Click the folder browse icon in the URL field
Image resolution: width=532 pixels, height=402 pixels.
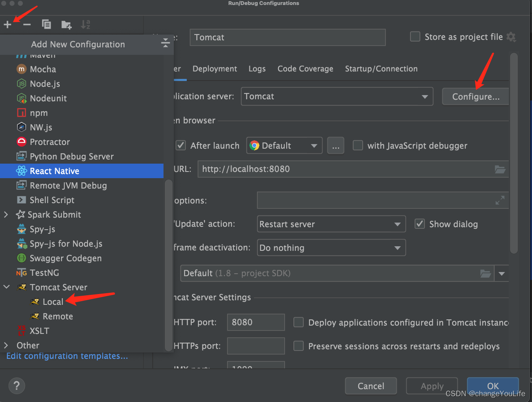click(x=500, y=169)
